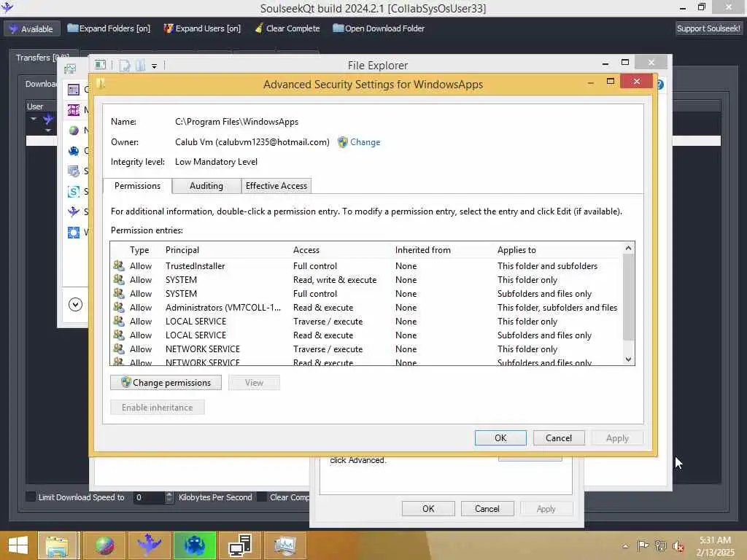Screen dimensions: 747x560
Task: Enable the Clear Comp checkbox in Soulseek
Action: [262, 497]
